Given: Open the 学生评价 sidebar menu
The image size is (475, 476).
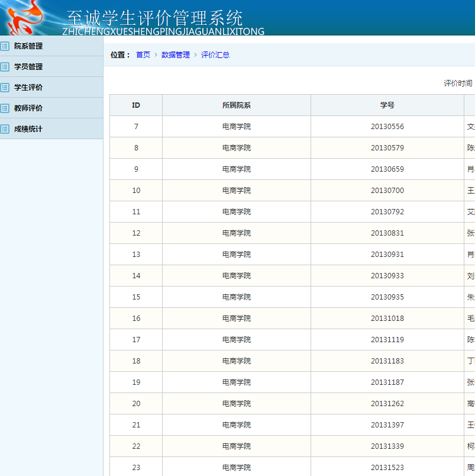Looking at the screenshot, I should 51,88.
